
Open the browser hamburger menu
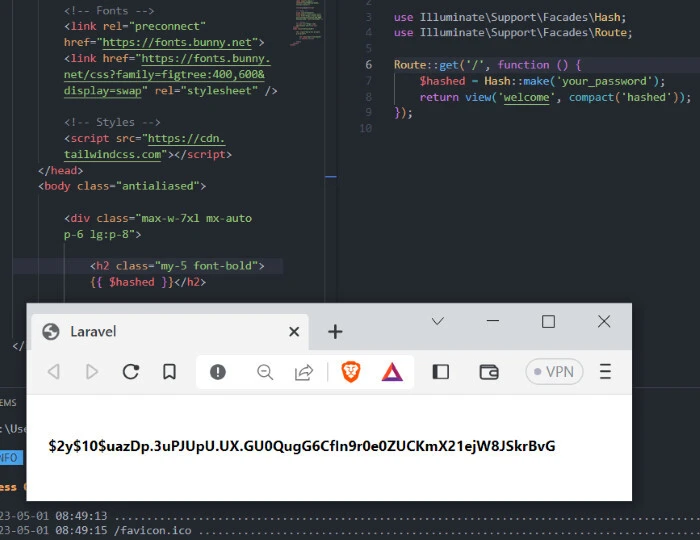tap(605, 372)
